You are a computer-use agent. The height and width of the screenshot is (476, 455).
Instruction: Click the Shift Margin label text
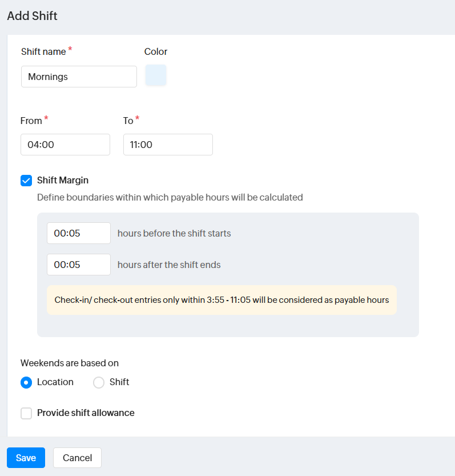(x=63, y=181)
